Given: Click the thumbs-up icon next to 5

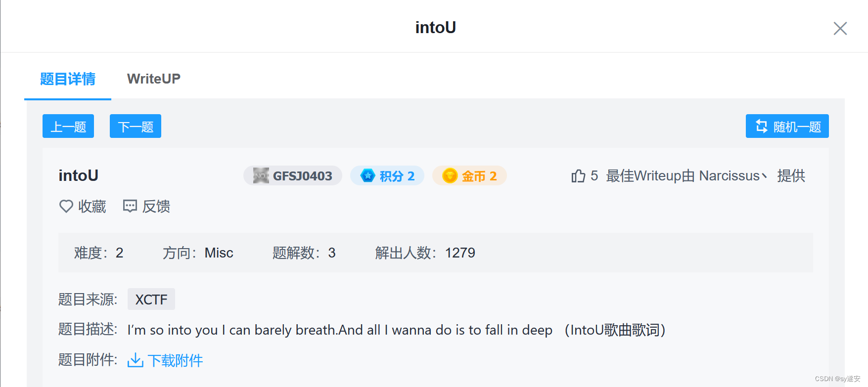Looking at the screenshot, I should tap(578, 176).
